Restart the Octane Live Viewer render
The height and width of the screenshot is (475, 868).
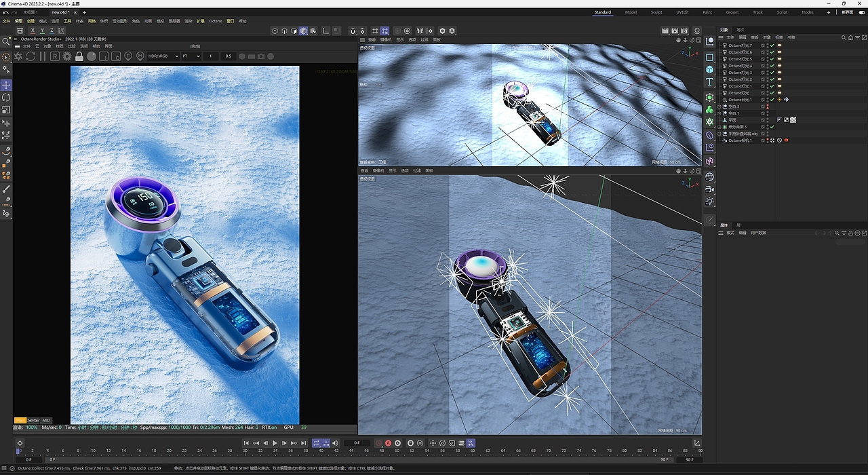(31, 56)
